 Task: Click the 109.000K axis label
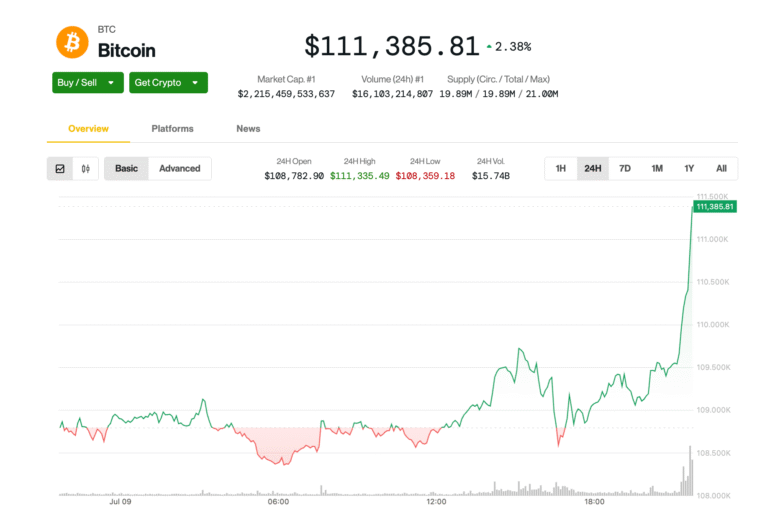[713, 410]
